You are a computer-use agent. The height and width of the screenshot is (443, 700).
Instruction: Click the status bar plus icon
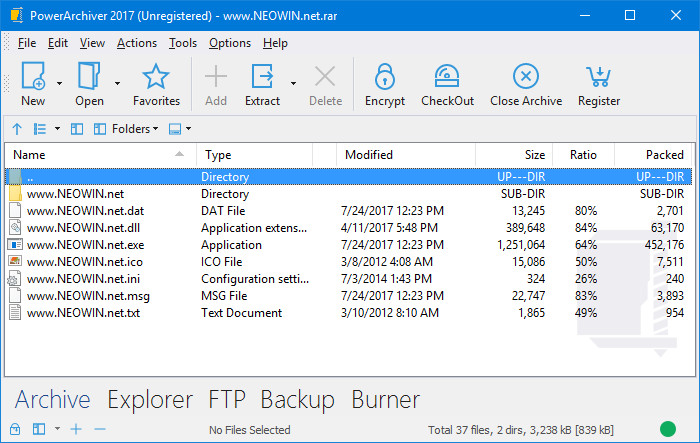coord(76,429)
